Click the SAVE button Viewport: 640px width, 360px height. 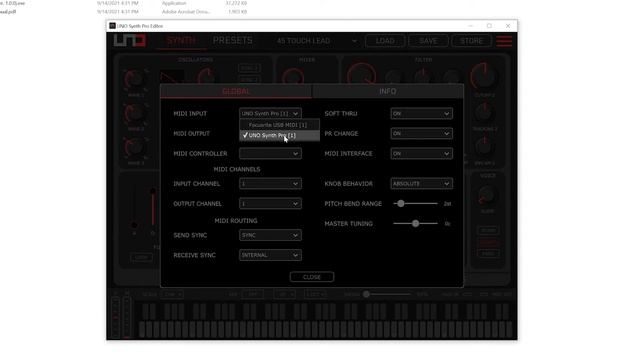428,41
